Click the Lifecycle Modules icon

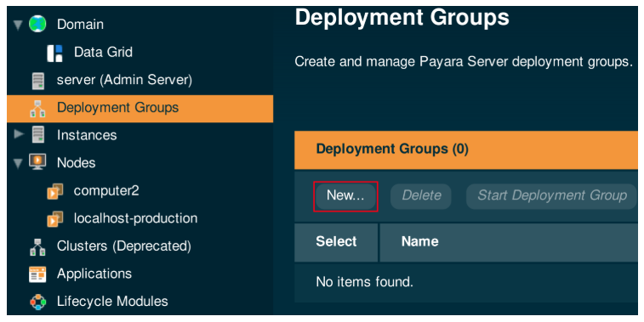pos(37,302)
